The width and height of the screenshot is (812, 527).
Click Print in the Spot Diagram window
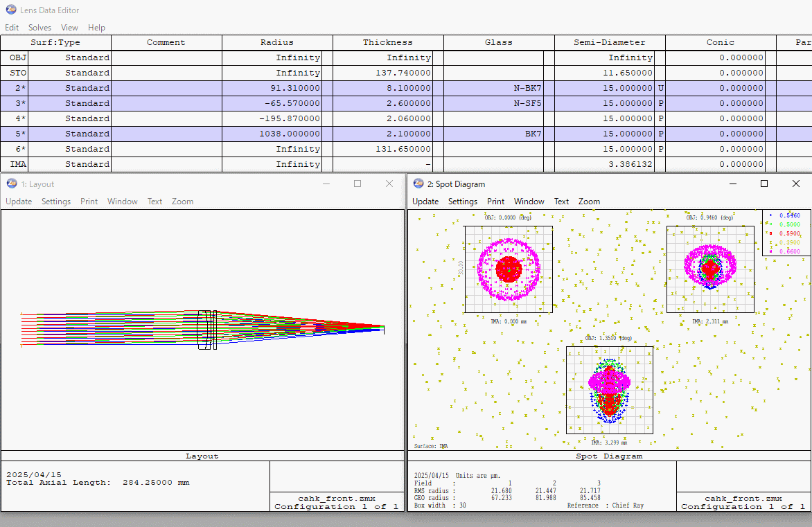pos(495,202)
